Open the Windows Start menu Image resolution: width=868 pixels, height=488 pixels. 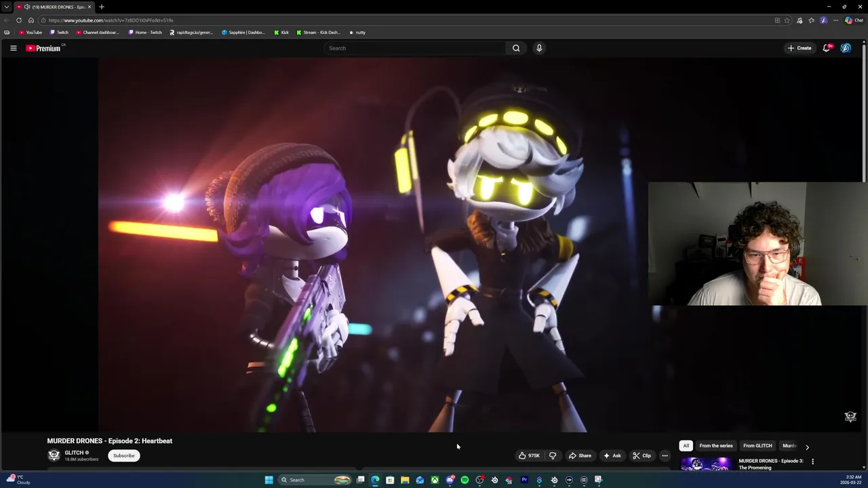pos(269,480)
